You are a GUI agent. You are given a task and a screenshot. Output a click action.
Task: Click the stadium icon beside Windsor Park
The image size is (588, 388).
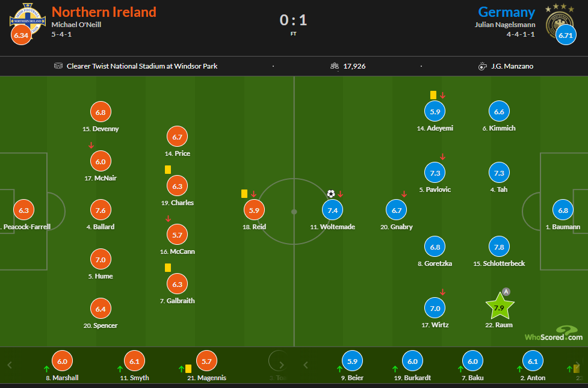pos(58,66)
